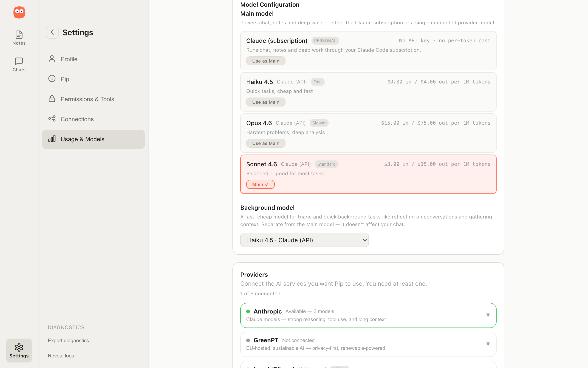
Task: Click the green Anthropic status dot
Action: [x=248, y=311]
